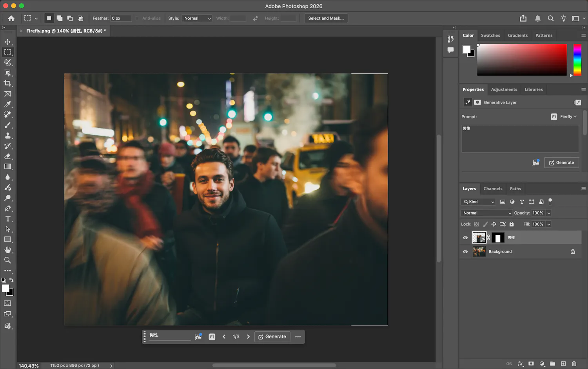Toggle the lock all layer icon
The height and width of the screenshot is (369, 588).
tap(512, 224)
